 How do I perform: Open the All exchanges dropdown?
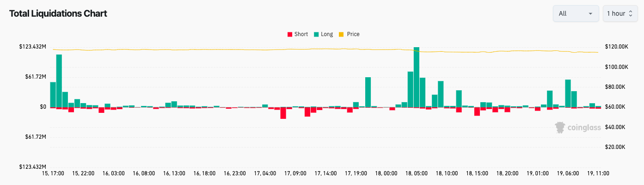pyautogui.click(x=576, y=13)
